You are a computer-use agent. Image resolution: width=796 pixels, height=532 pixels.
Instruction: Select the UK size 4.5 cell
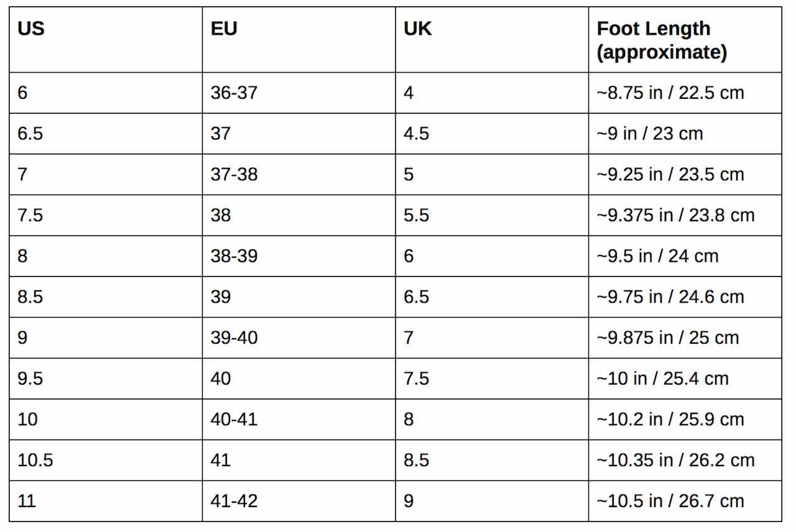[416, 134]
